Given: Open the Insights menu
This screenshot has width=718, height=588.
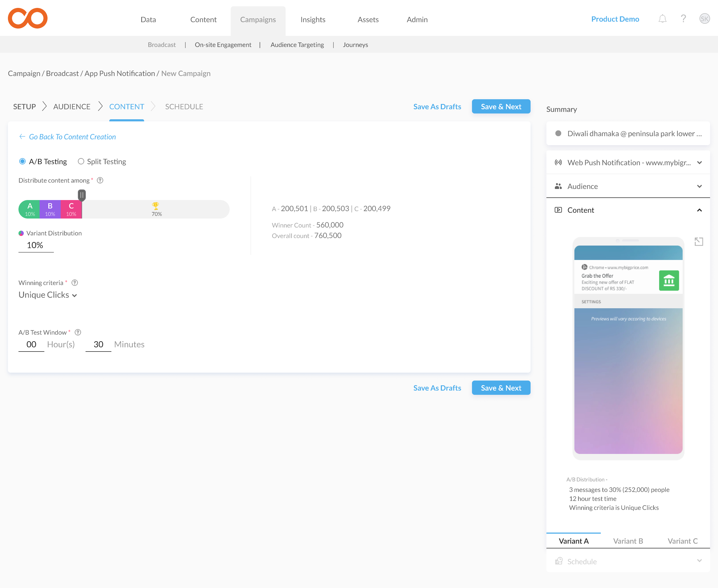Looking at the screenshot, I should (x=313, y=20).
